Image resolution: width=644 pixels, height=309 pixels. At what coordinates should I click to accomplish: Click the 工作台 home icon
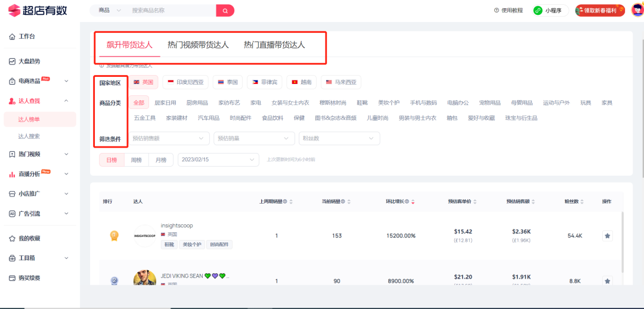13,36
